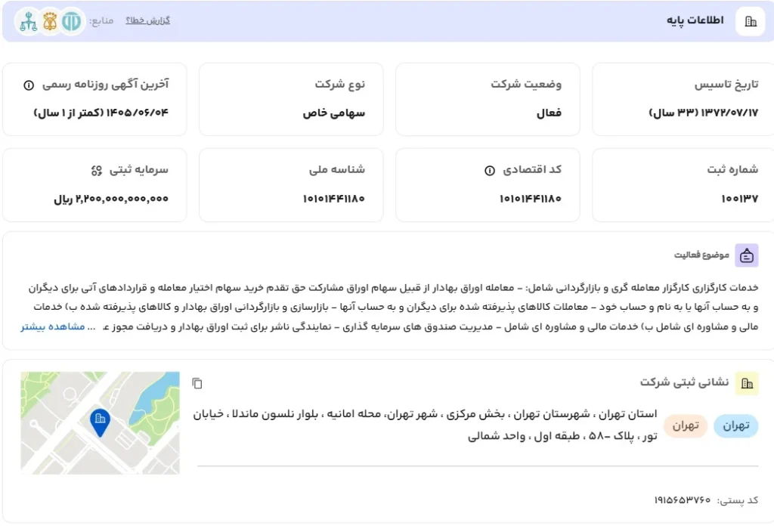Click the postal code ۱۹۱۵۶۵۳۷۶۰
The height and width of the screenshot is (532, 774).
(x=683, y=500)
